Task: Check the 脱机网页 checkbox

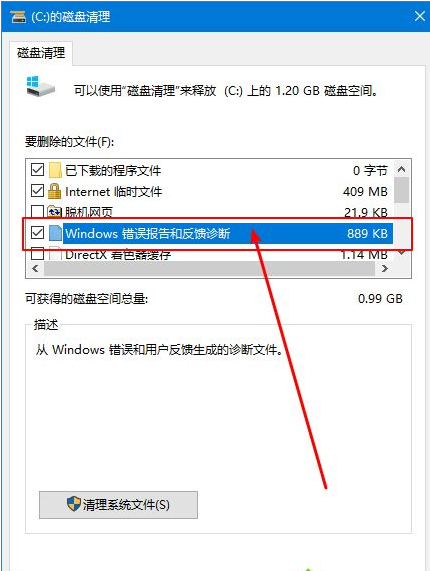Action: 38,211
